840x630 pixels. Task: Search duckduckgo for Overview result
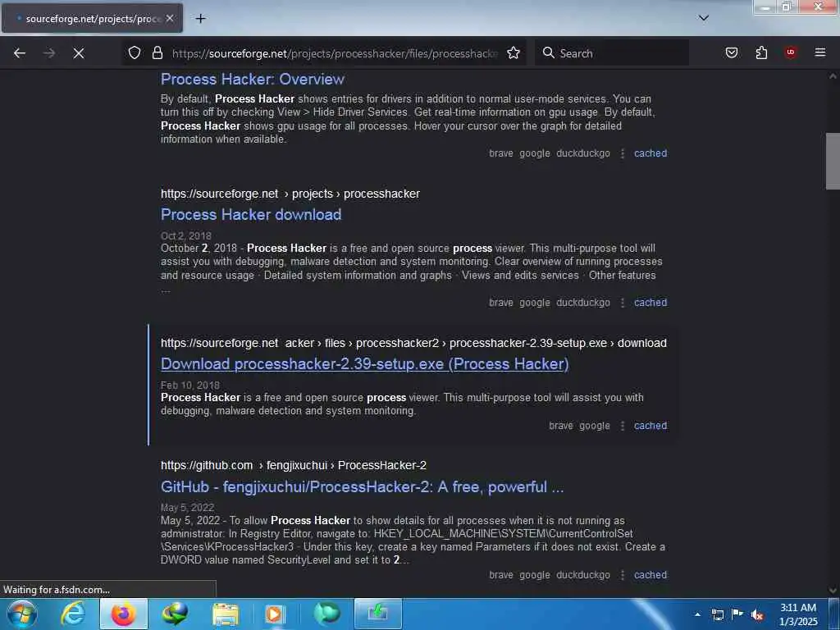click(x=583, y=153)
